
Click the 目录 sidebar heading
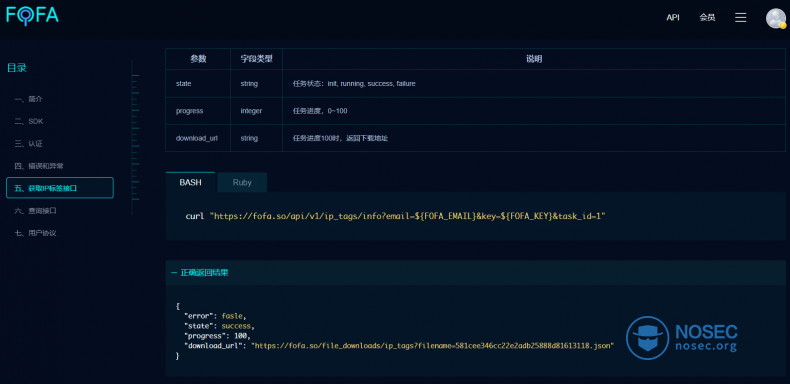[x=17, y=68]
